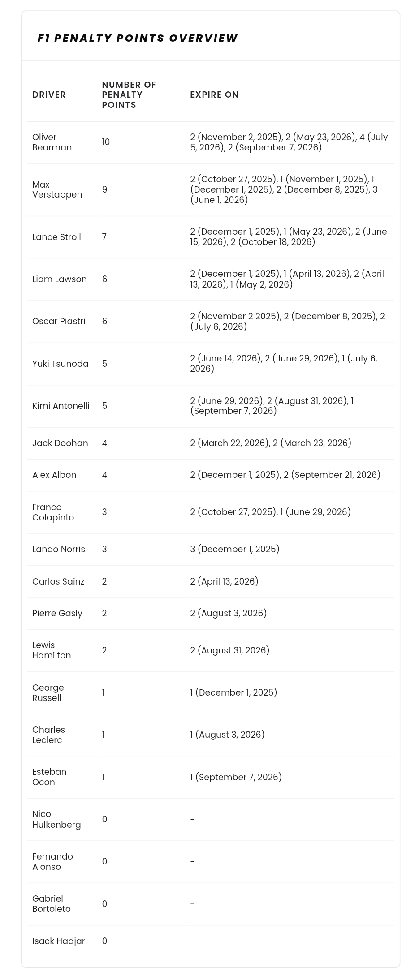Click the F1 Penalty Points Overview title

(x=137, y=38)
